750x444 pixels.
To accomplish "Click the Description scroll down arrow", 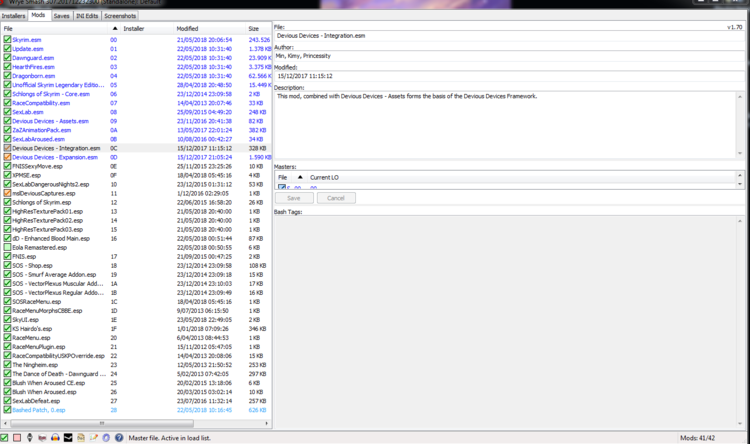I will 740,154.
